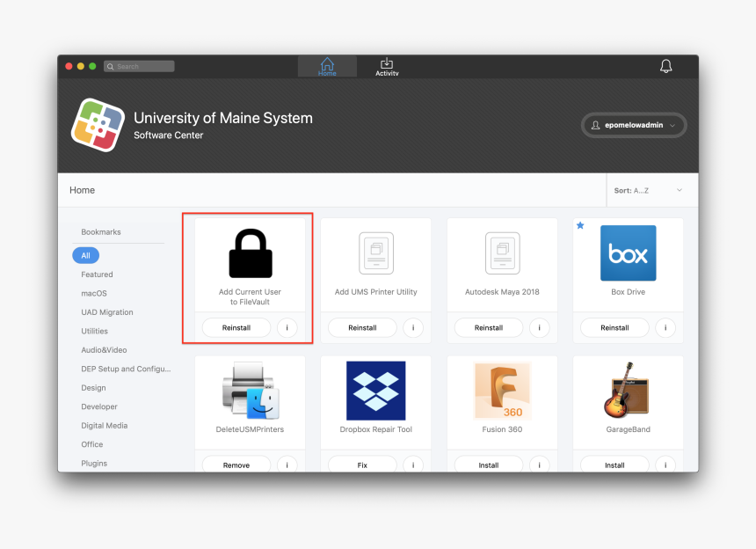Click the search field
This screenshot has width=756, height=549.
[x=139, y=66]
